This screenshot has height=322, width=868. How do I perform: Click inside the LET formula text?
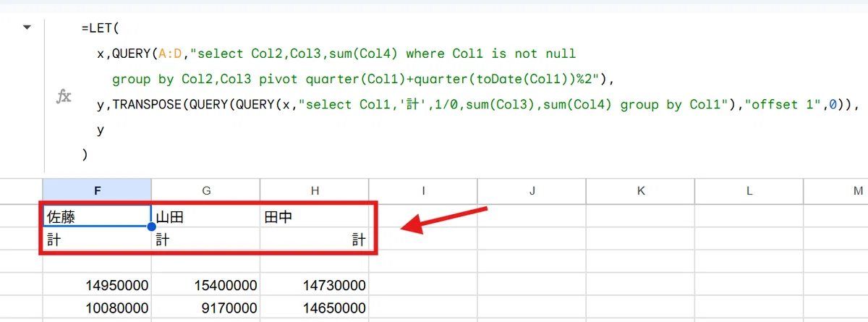(469, 91)
